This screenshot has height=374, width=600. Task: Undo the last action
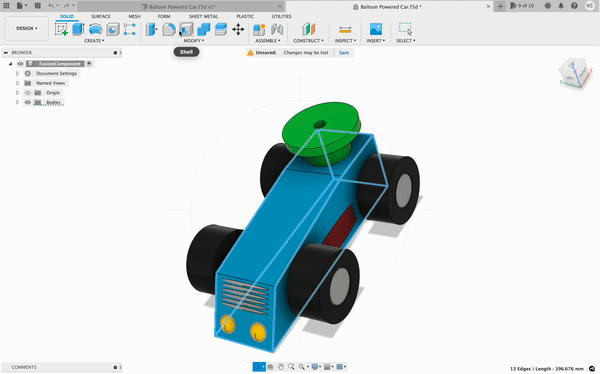[x=52, y=6]
